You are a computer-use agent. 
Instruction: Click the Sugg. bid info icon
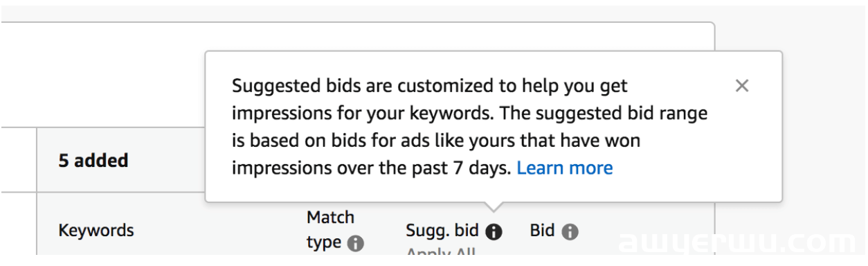click(x=494, y=232)
